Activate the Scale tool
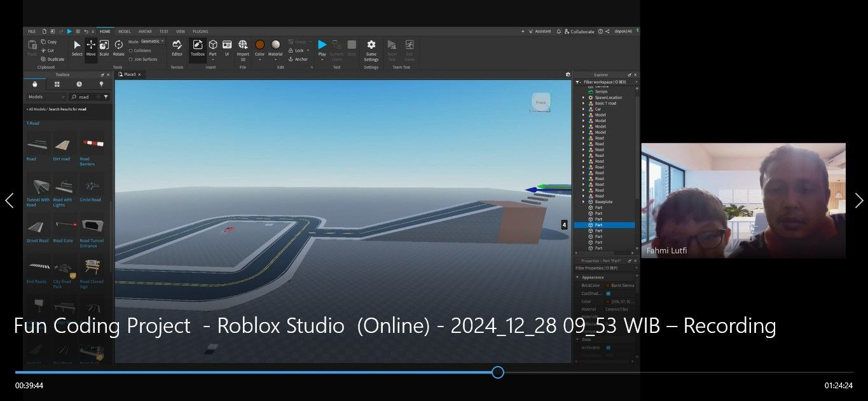This screenshot has width=868, height=401. click(104, 48)
